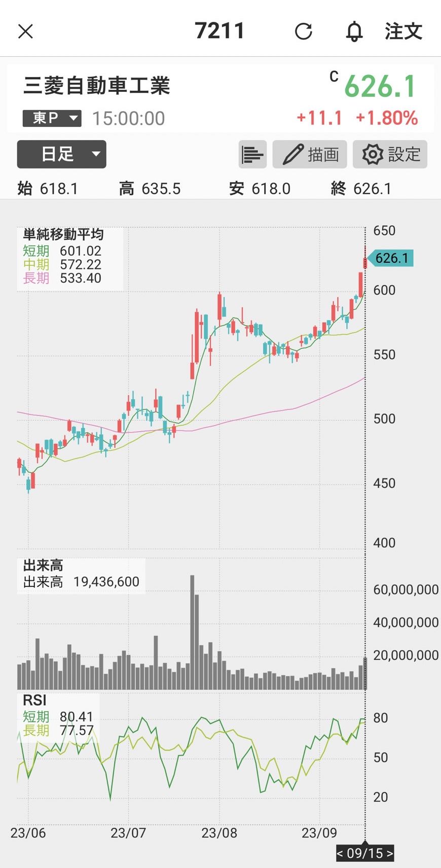Select the 安 618.0 low price

tap(260, 189)
